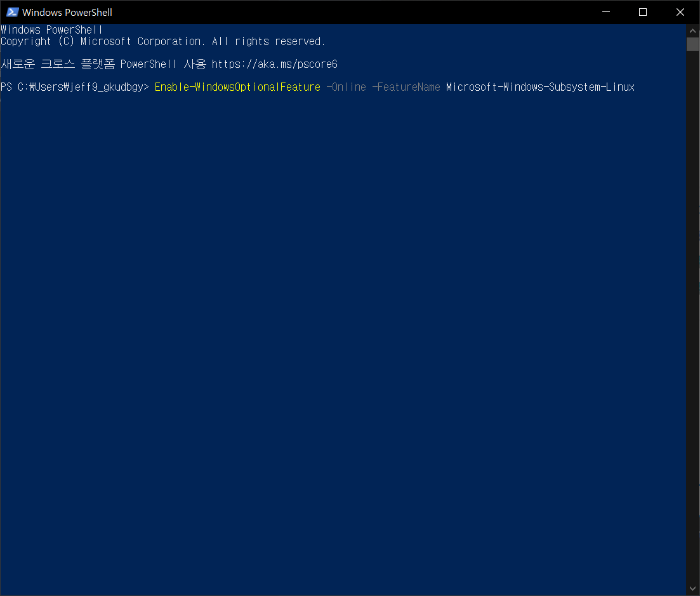This screenshot has height=596, width=700.
Task: Click the -FeatureName parameter text
Action: click(406, 87)
